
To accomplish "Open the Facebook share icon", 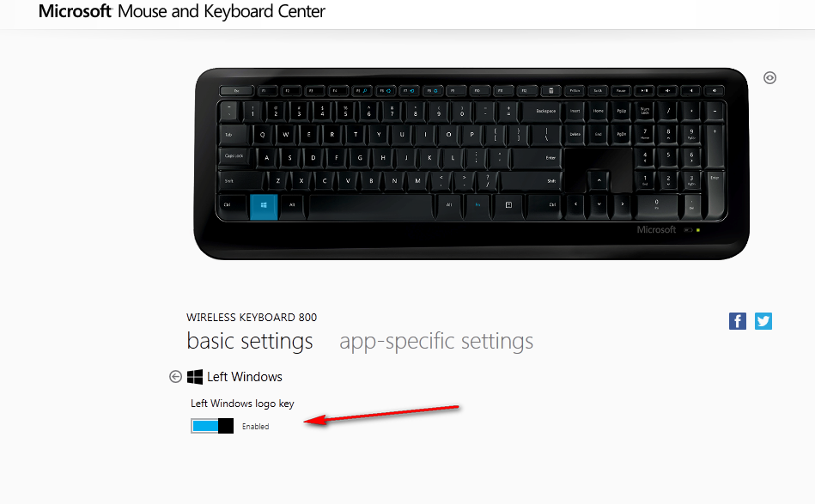I will tap(738, 321).
